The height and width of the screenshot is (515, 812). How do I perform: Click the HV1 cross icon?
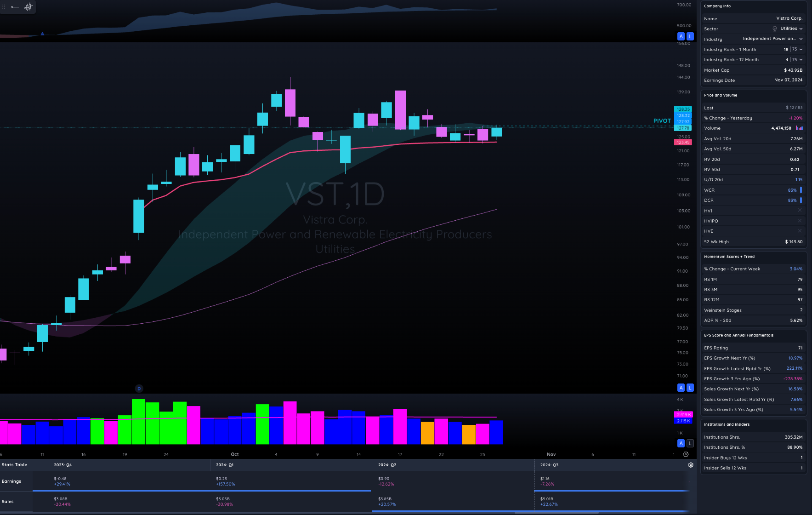coord(800,210)
